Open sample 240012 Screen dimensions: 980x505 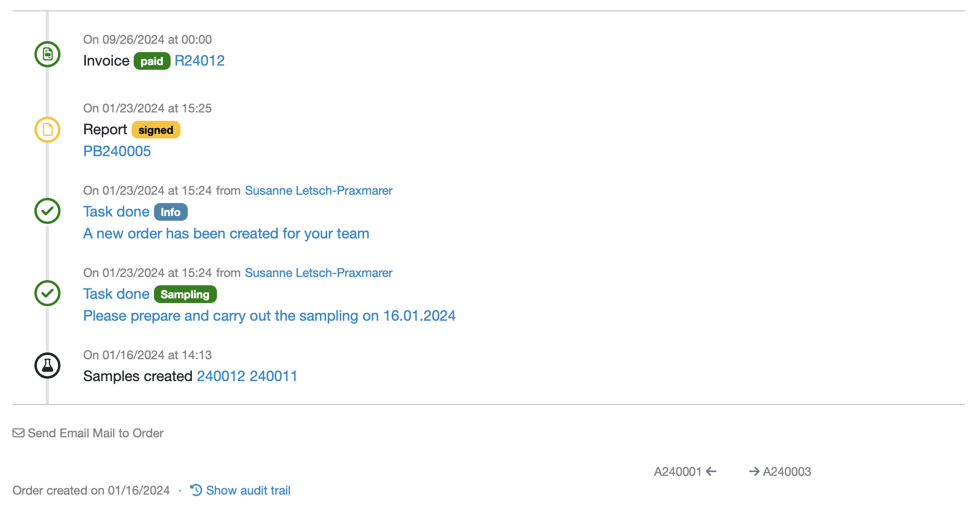(221, 376)
